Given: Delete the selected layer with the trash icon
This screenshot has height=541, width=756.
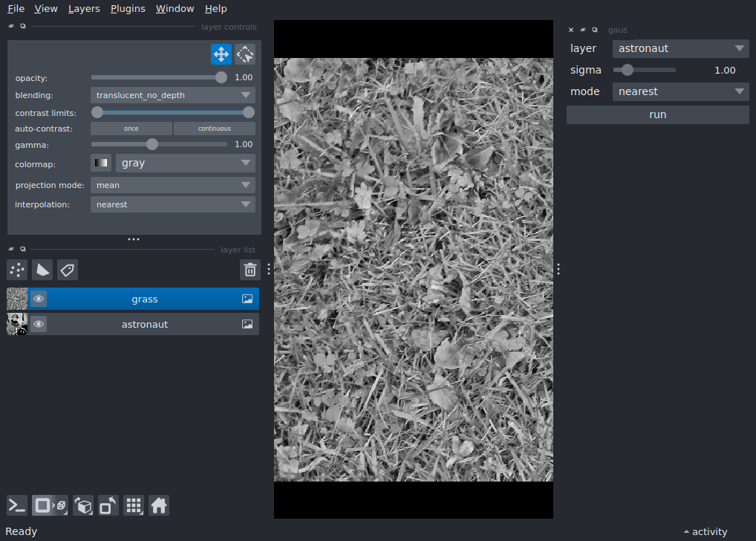Looking at the screenshot, I should pos(250,270).
